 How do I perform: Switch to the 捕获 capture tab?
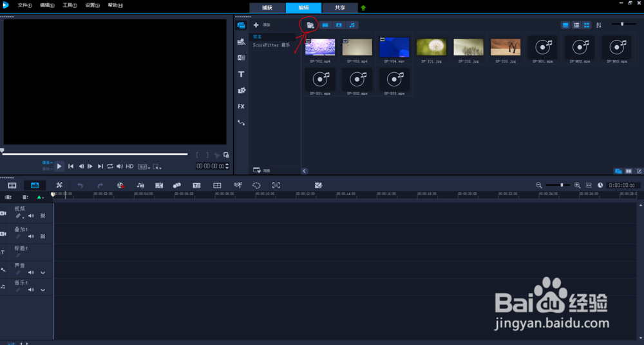coord(267,8)
